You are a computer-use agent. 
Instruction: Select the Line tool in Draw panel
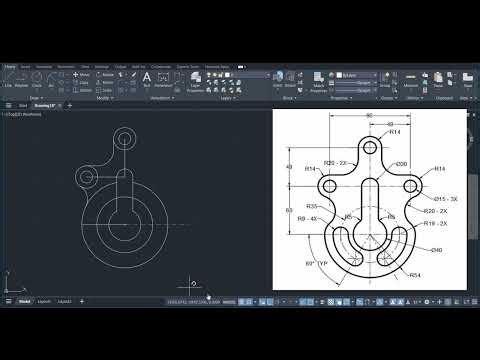pos(8,80)
